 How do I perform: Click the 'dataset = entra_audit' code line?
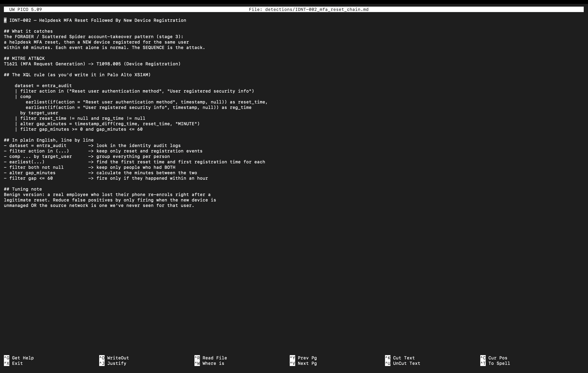(43, 86)
